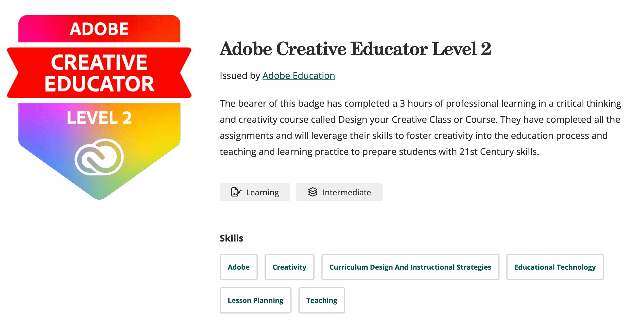Click the Skills section heading

pyautogui.click(x=231, y=238)
